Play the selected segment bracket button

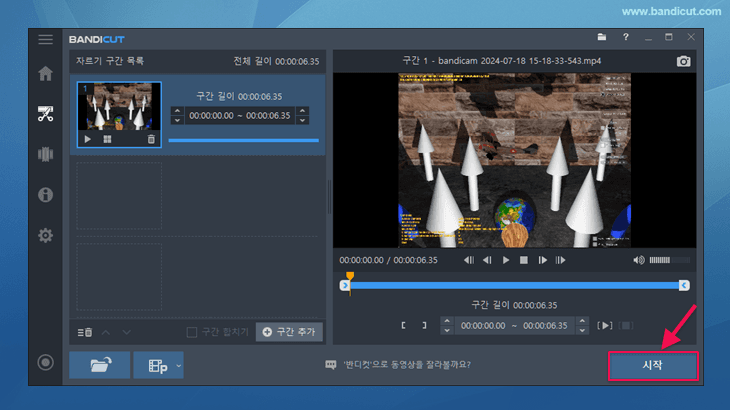(605, 325)
